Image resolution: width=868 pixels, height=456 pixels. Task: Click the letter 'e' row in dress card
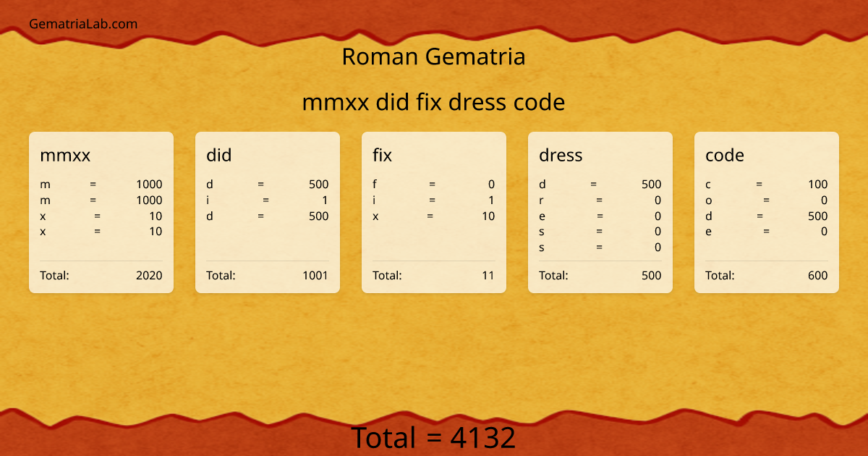coord(600,216)
